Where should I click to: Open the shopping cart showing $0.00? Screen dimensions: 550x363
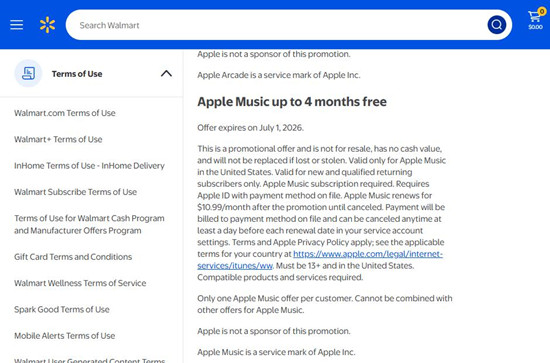pyautogui.click(x=536, y=19)
